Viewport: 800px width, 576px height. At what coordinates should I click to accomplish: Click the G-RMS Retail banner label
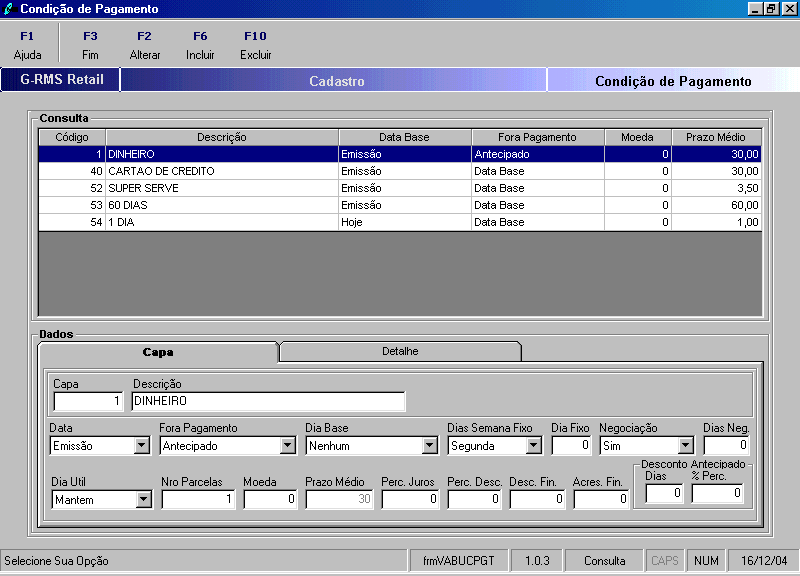(61, 80)
